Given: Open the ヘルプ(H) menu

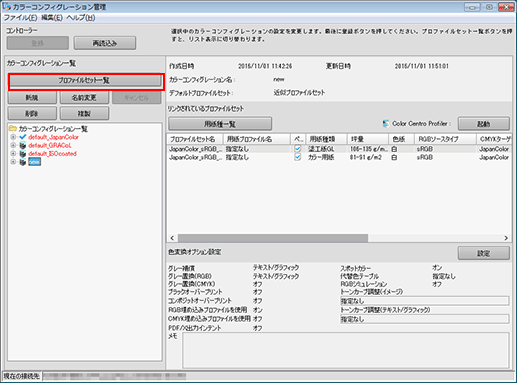Looking at the screenshot, I should pos(81,18).
